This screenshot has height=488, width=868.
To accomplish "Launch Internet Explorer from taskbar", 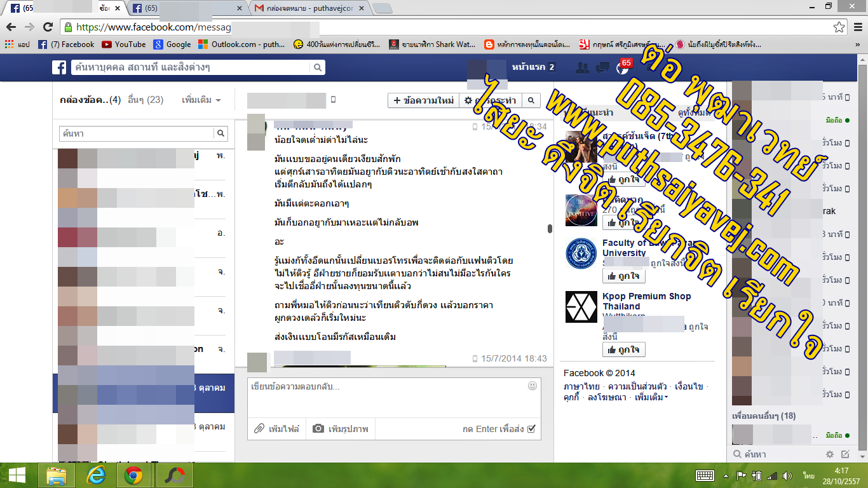I will pos(95,475).
